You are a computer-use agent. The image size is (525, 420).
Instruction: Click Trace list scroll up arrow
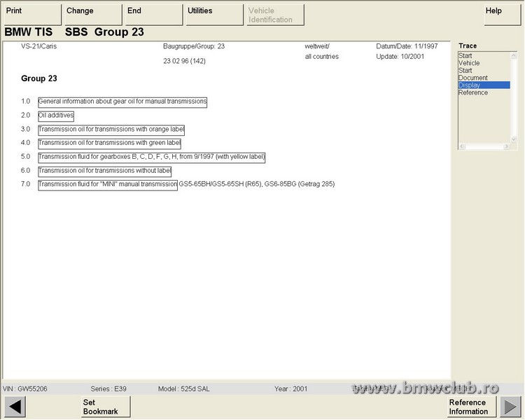(x=514, y=55)
